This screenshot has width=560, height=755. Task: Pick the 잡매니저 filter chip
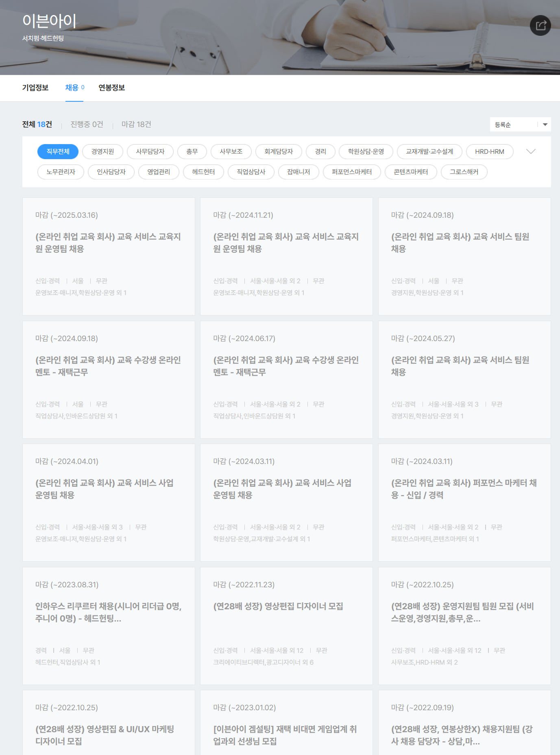click(x=299, y=172)
